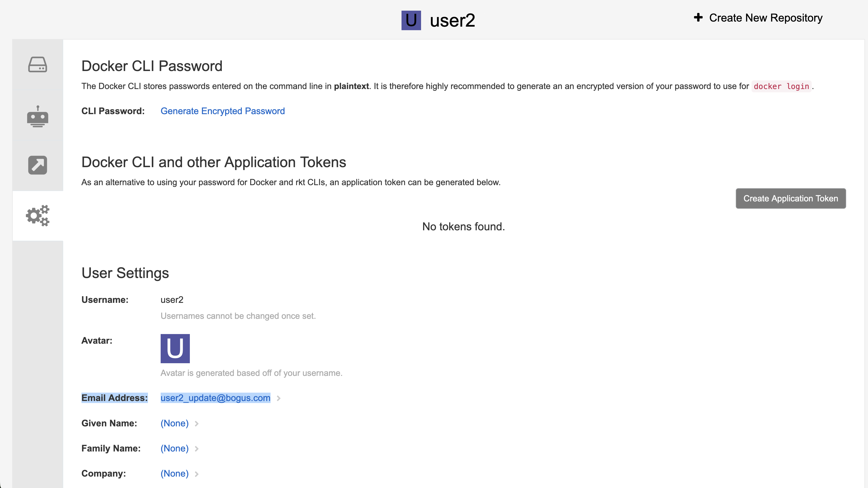Click the user2 title text in the header
The image size is (868, 488).
pos(452,21)
